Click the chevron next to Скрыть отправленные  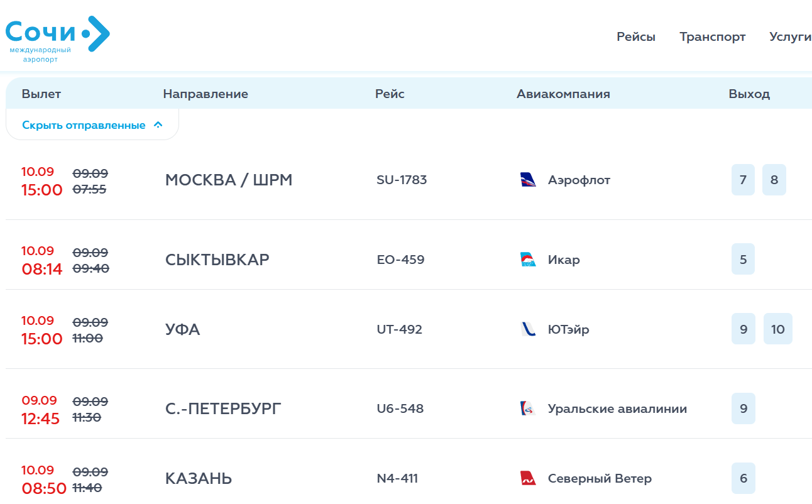pos(158,125)
